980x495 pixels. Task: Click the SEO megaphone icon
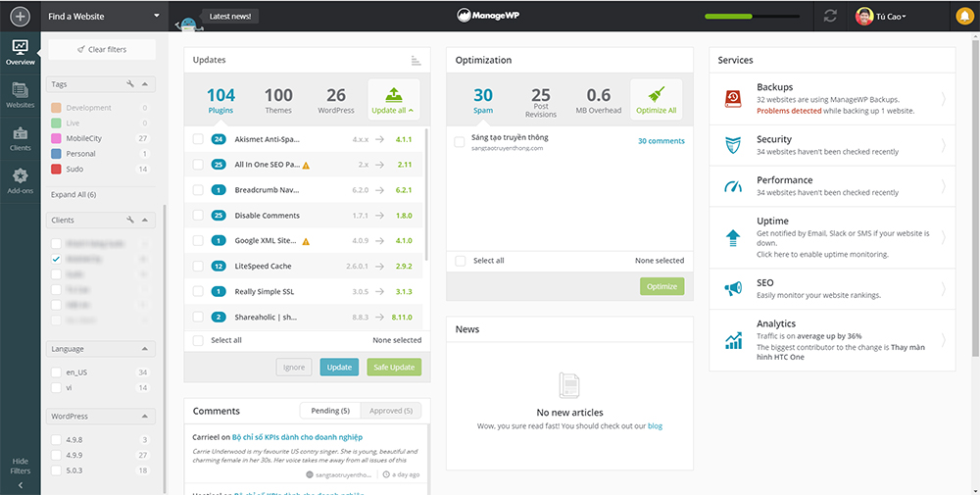(732, 289)
